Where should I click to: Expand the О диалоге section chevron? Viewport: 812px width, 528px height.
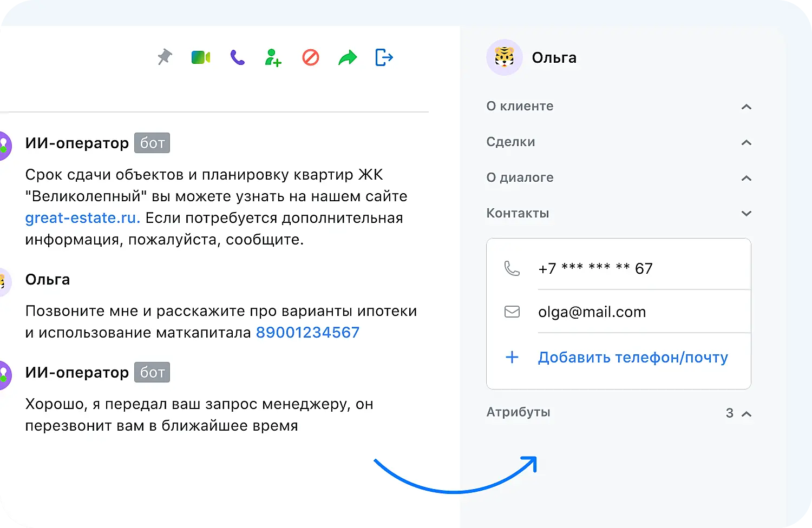coord(746,178)
